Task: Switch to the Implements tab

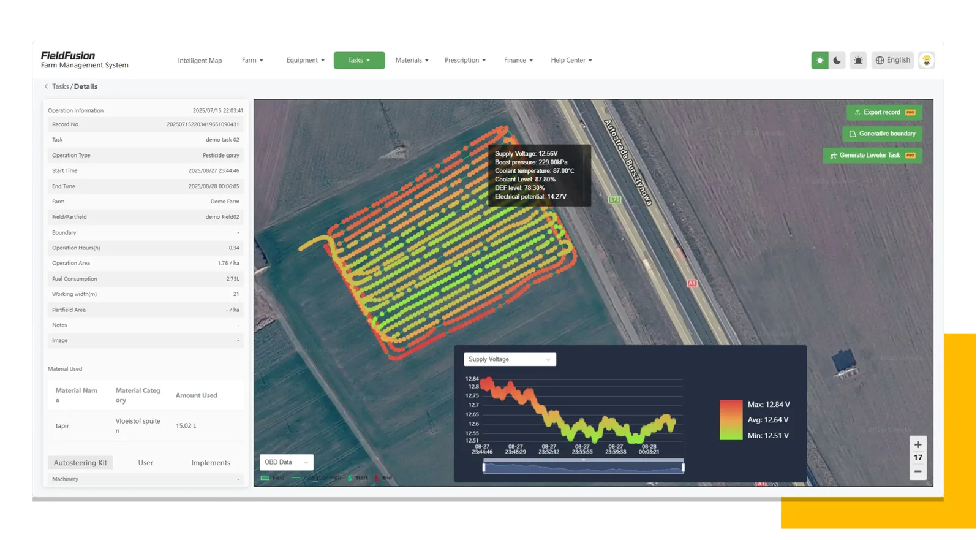Action: 211,463
